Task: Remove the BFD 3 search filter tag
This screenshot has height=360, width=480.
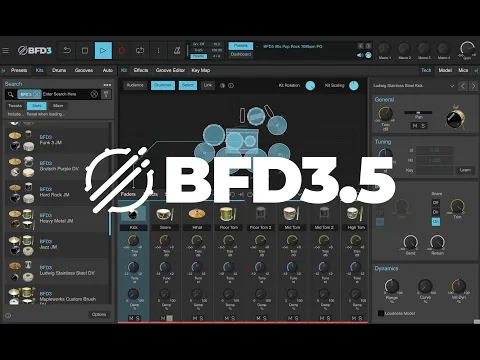Action: point(37,94)
